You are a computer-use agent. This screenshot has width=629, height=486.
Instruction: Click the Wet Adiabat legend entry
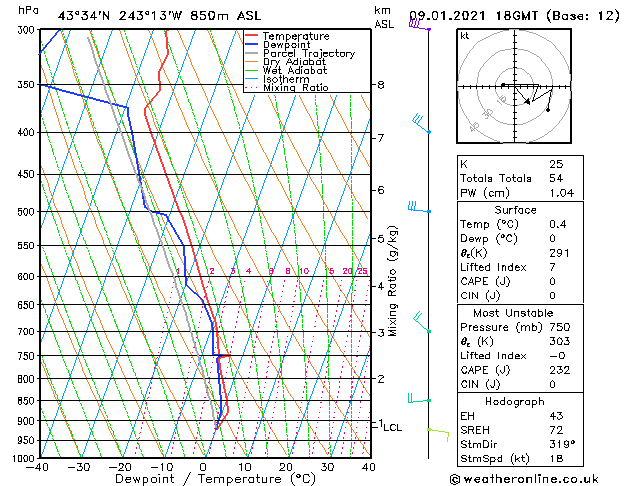coord(286,70)
